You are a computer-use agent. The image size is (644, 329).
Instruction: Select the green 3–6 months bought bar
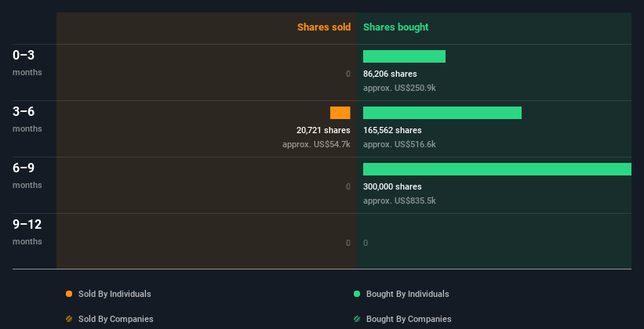[442, 113]
